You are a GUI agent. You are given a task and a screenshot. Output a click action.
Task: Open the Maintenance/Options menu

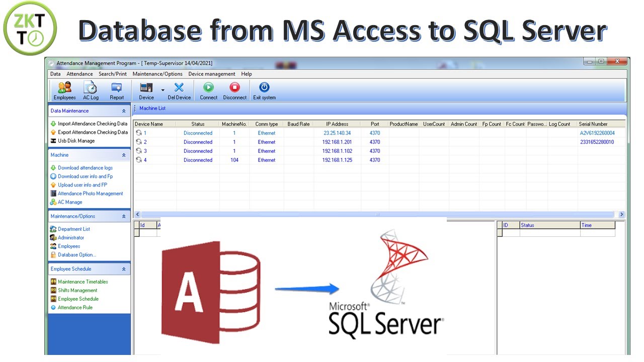coord(157,74)
